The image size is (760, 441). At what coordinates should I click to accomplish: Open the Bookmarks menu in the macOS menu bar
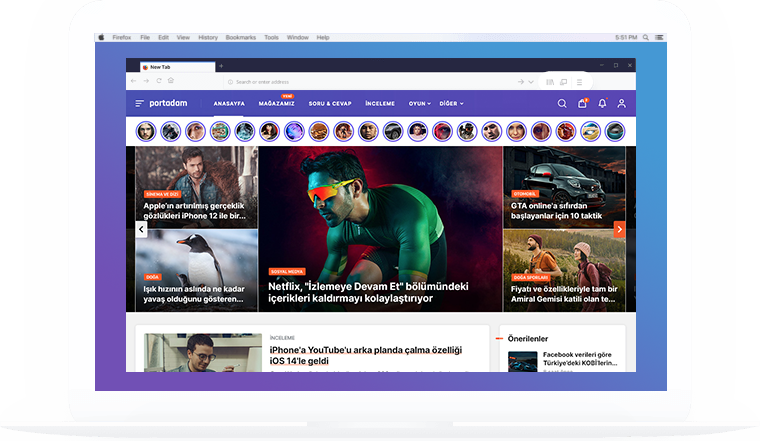point(240,37)
